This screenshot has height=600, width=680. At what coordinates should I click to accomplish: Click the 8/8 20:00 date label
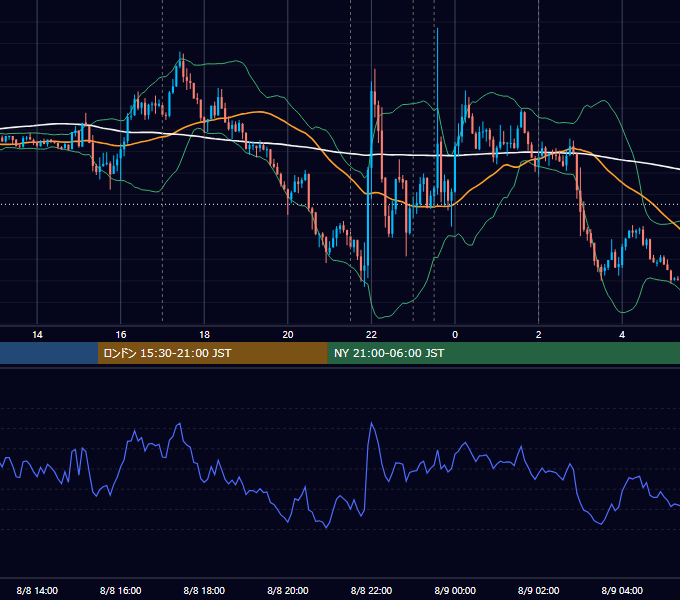288,590
